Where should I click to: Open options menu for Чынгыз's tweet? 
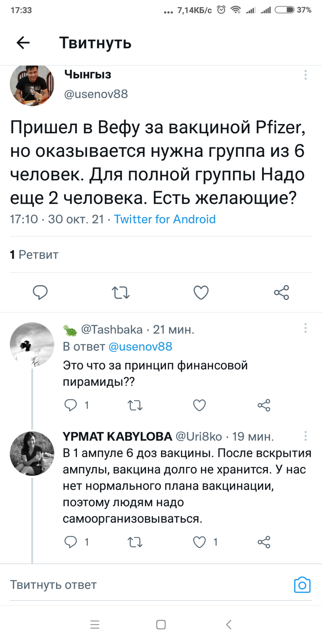tap(305, 75)
